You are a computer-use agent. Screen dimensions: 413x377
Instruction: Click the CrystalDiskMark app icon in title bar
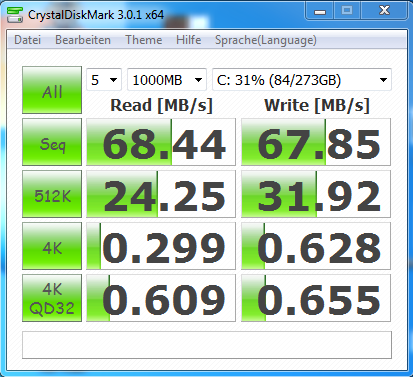15,15
